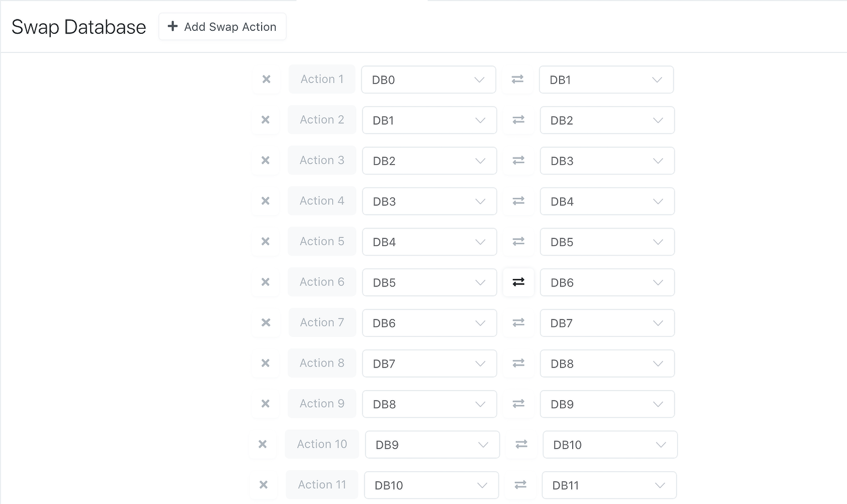
Task: Click the Action 8 label
Action: pyautogui.click(x=322, y=363)
